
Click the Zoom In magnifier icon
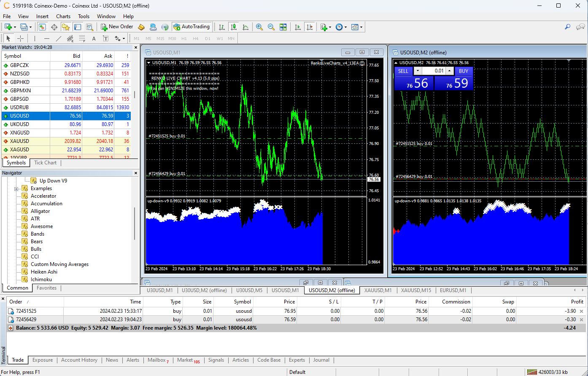259,27
